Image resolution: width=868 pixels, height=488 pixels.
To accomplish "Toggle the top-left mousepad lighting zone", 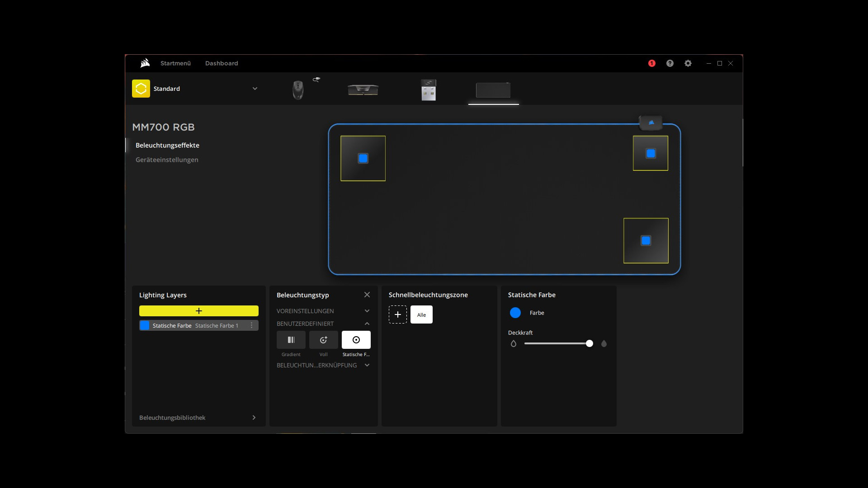I will point(363,158).
